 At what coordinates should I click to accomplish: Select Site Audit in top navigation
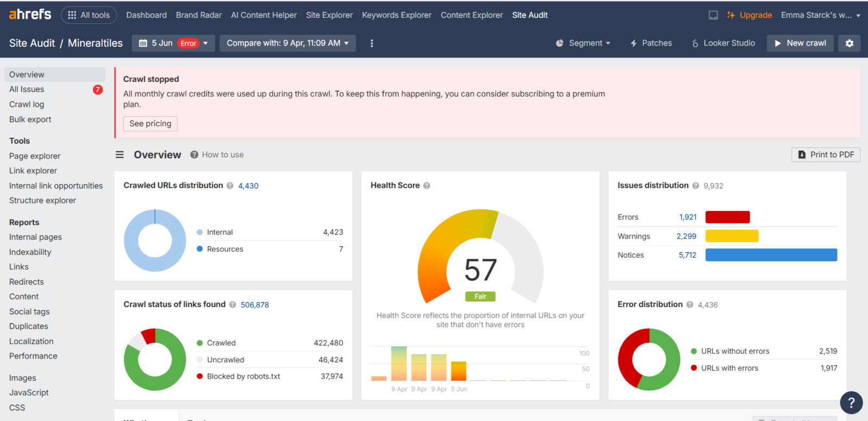coord(529,15)
